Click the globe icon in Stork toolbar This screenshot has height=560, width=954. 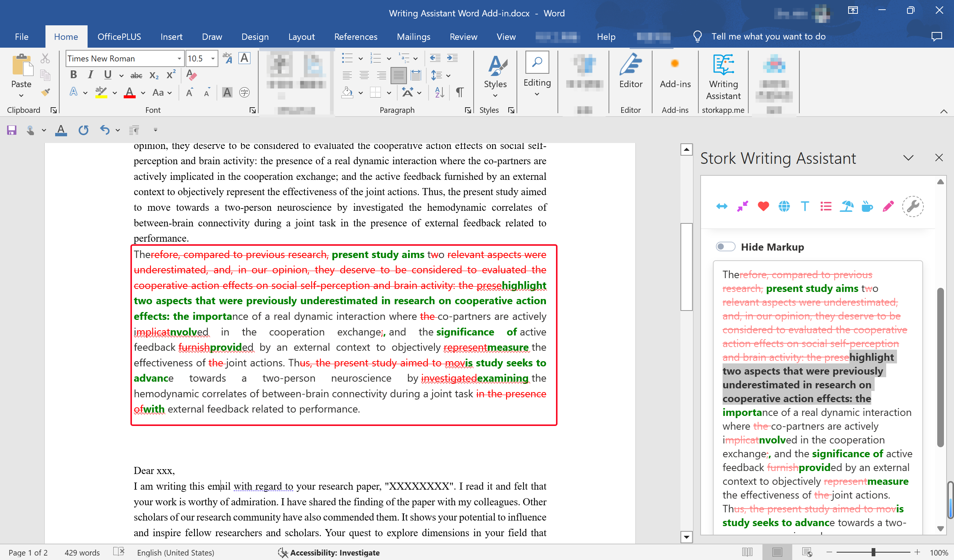[784, 206]
